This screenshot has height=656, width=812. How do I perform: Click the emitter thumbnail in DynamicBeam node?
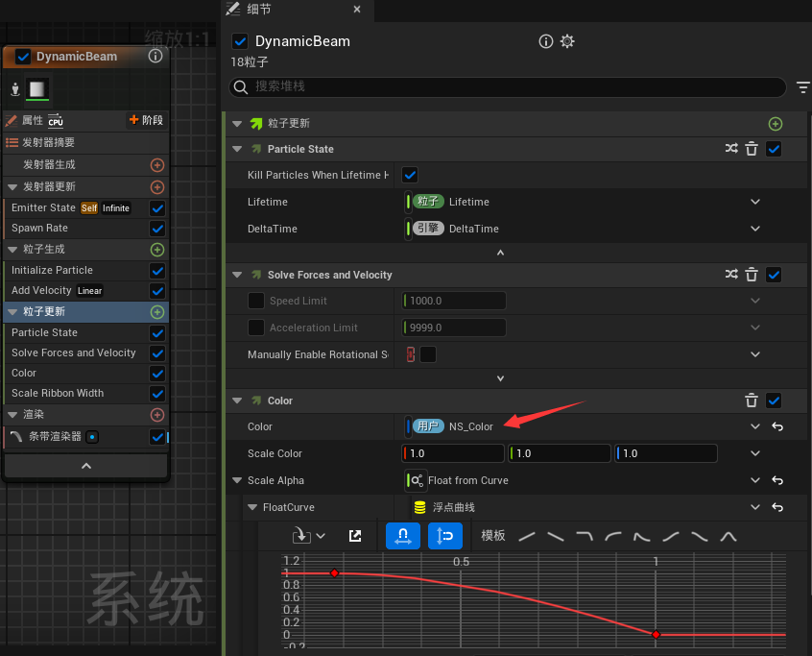pyautogui.click(x=36, y=89)
